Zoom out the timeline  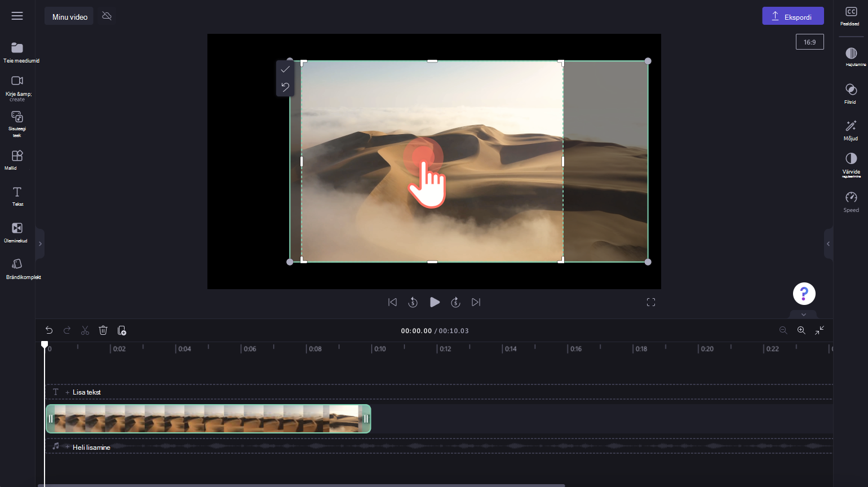tap(783, 330)
